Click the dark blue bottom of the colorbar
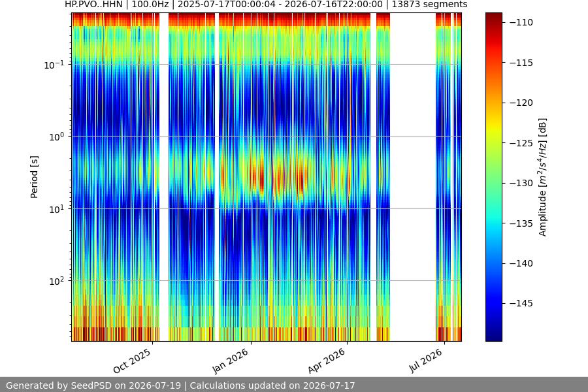 click(493, 334)
